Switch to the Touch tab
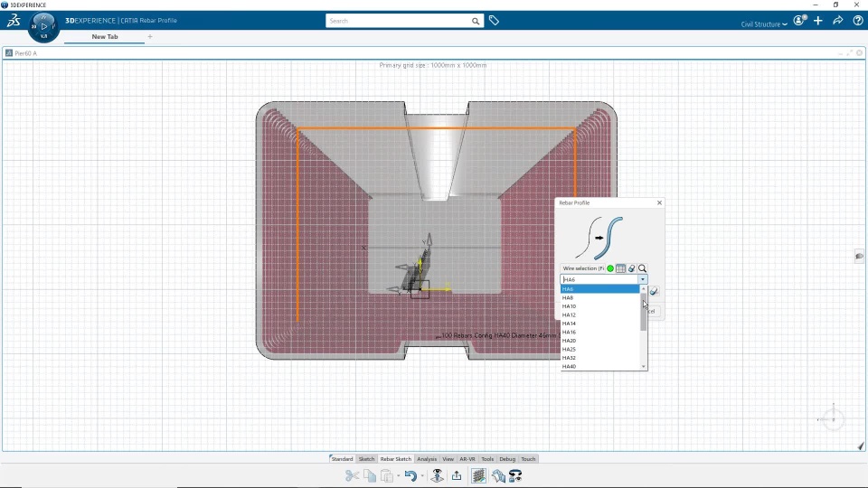 [x=528, y=459]
